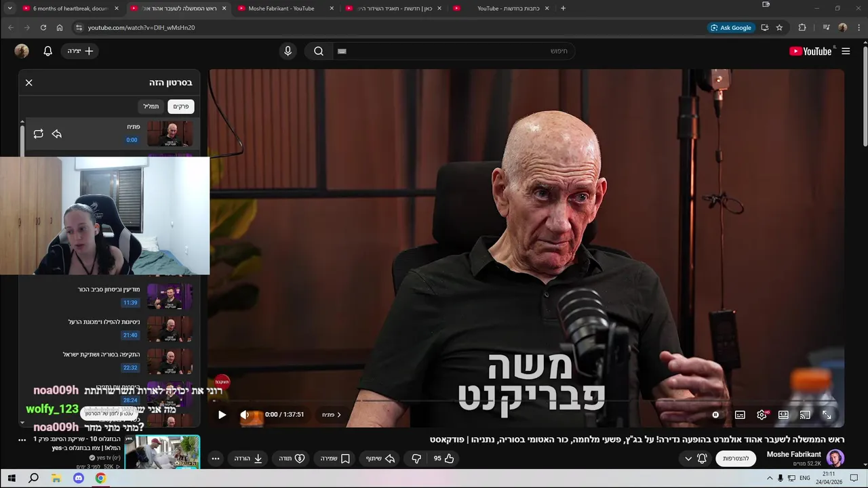Click the youtube.com address bar URL
Viewport: 868px width, 488px height.
[141, 28]
